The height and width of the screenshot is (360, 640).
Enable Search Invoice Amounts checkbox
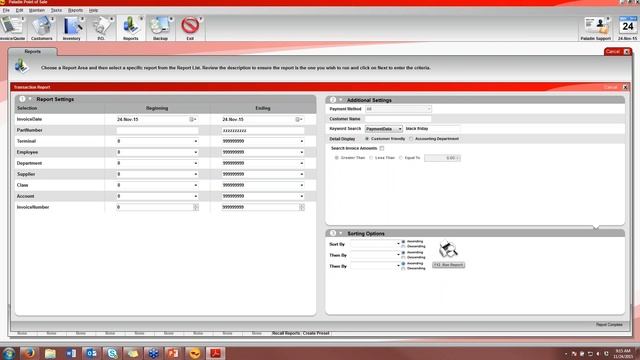click(382, 148)
